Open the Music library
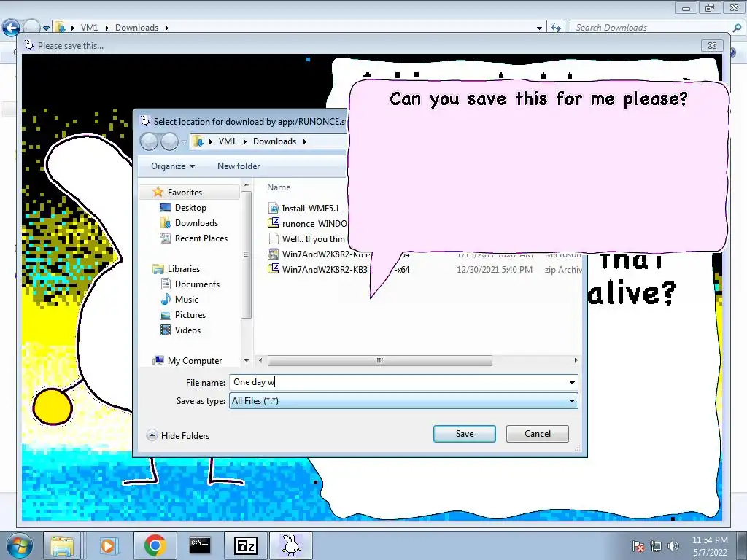Image resolution: width=747 pixels, height=560 pixels. click(186, 300)
